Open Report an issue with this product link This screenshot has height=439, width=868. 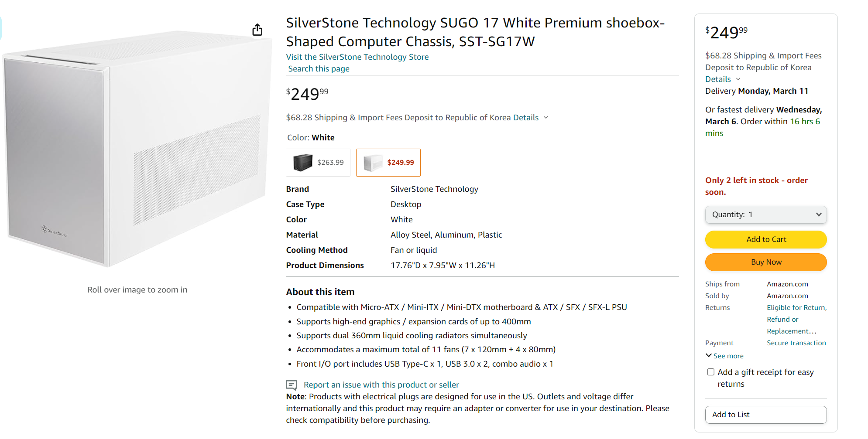381,385
